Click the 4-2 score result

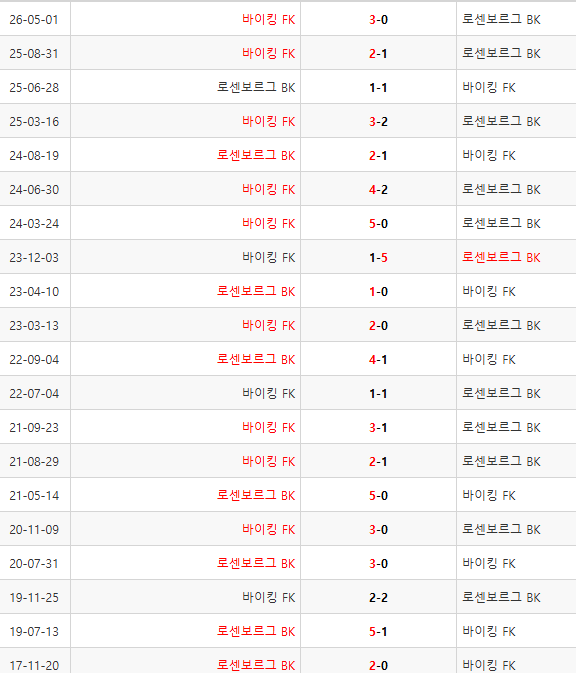tap(378, 190)
